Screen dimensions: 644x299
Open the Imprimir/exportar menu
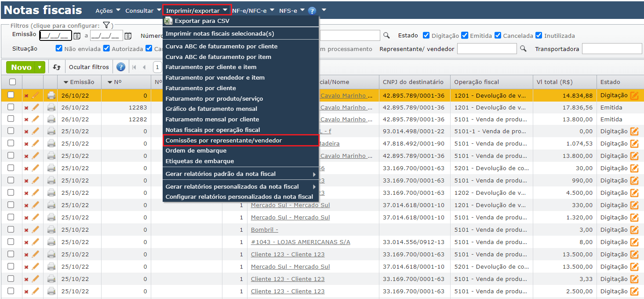point(196,10)
